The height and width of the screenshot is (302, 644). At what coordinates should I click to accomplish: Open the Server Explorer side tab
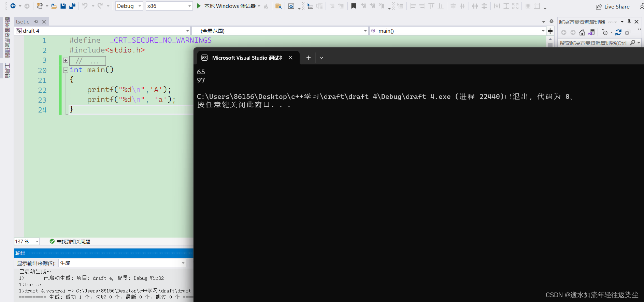pyautogui.click(x=7, y=38)
